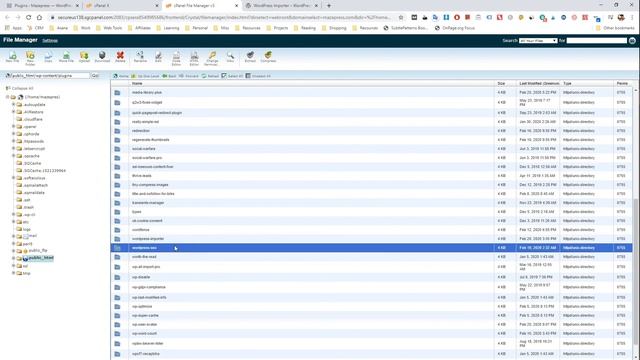The image size is (640, 360).
Task: Click Unselect All in navigation bar
Action: point(258,76)
